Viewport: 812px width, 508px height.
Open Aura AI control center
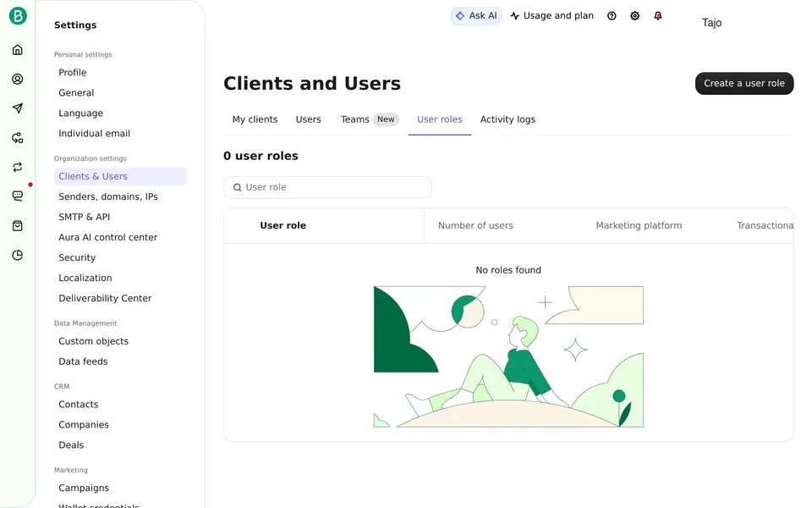(x=107, y=237)
